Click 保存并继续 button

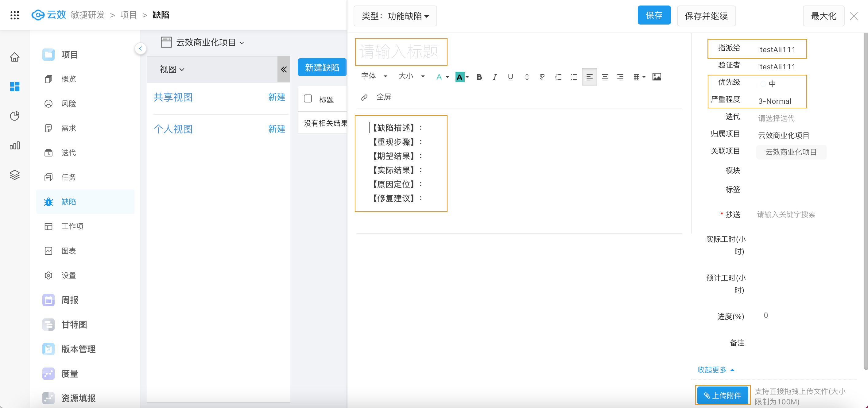coord(706,16)
